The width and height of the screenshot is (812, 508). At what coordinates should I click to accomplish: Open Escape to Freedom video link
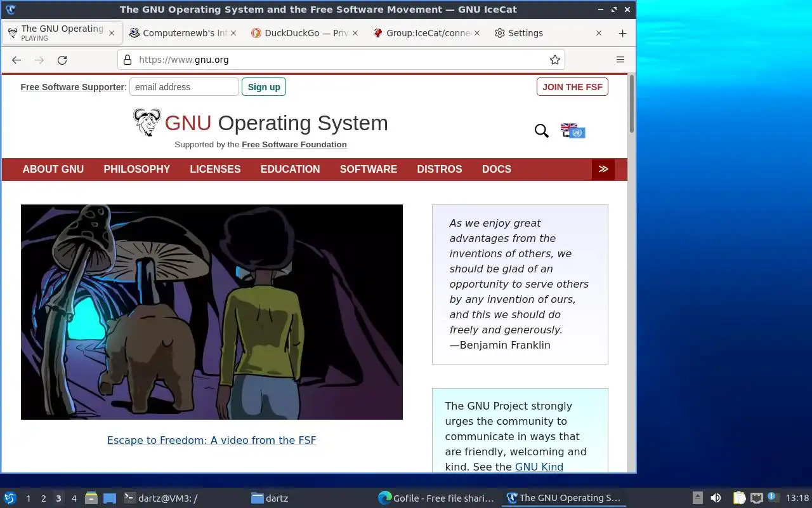[x=211, y=440]
